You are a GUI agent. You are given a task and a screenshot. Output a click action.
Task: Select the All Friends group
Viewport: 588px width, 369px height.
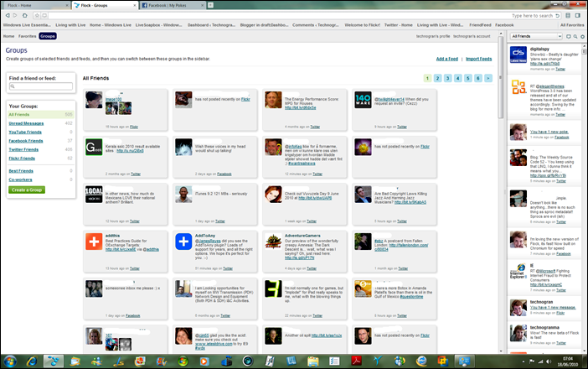[40, 115]
